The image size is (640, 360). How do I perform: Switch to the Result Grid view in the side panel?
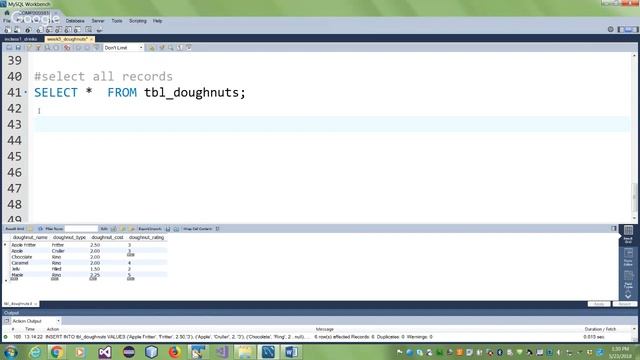coord(628,234)
